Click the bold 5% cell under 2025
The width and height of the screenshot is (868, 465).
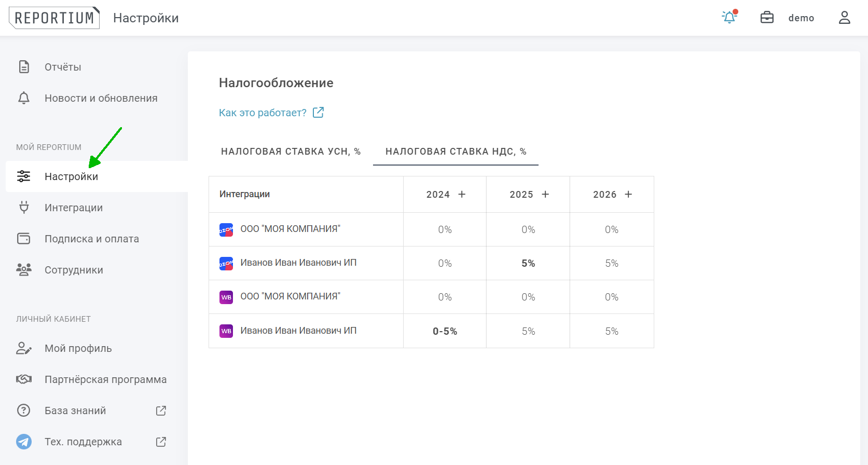[x=528, y=264]
